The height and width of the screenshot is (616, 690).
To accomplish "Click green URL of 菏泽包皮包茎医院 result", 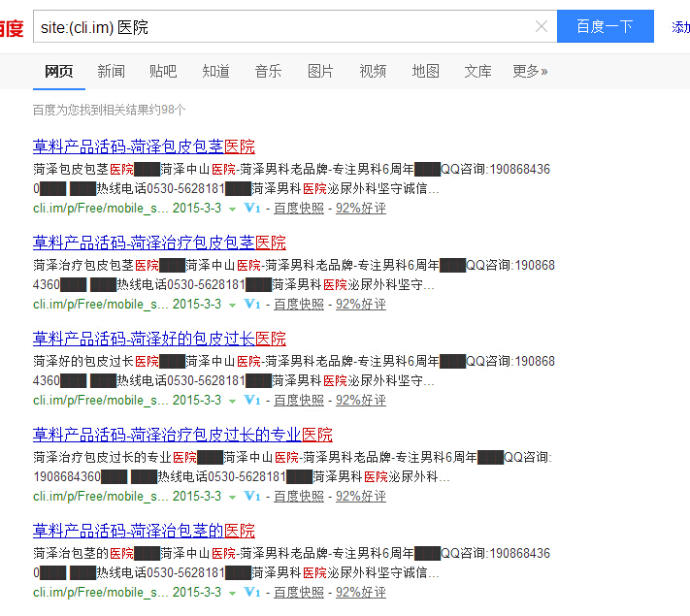I will coord(101,208).
